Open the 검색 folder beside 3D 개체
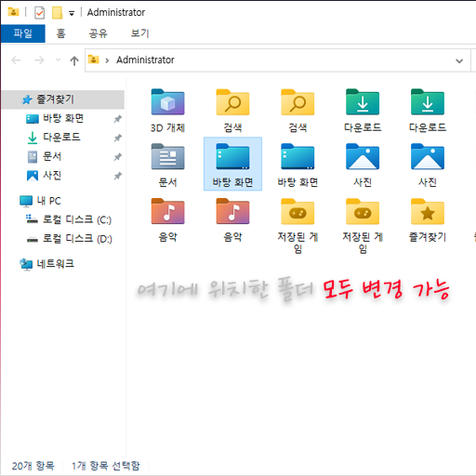This screenshot has height=476, width=476. (232, 111)
